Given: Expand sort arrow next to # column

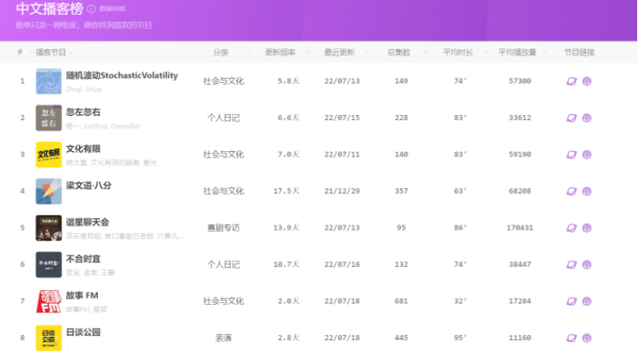Looking at the screenshot, I should pos(30,53).
